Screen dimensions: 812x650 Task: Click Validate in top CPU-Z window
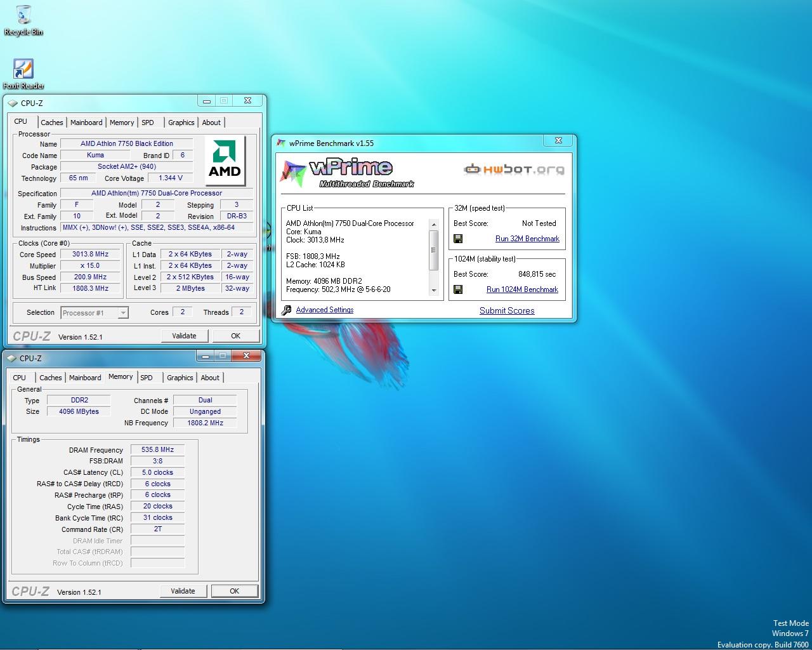point(184,336)
